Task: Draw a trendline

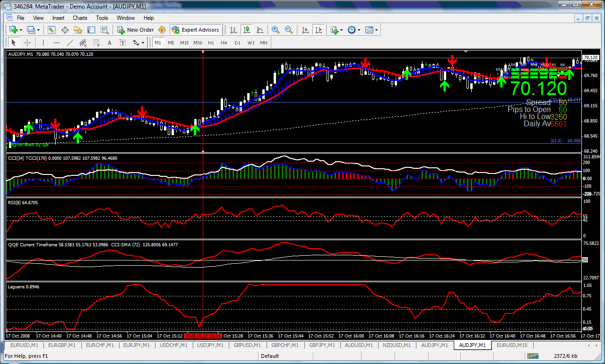Action: (70, 43)
